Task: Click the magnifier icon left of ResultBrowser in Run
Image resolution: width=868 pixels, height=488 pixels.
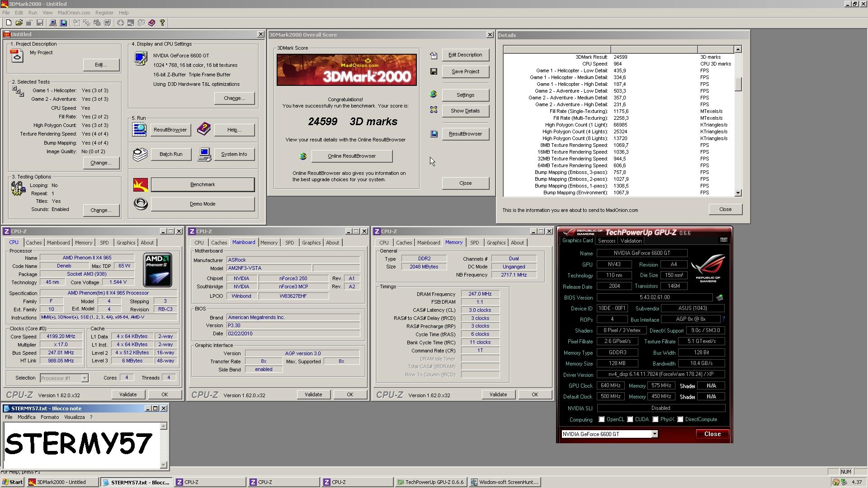Action: tap(139, 129)
